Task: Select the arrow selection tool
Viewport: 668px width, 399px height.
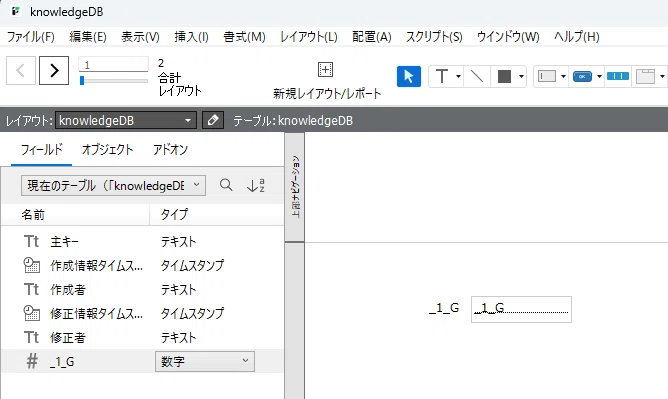Action: click(409, 77)
